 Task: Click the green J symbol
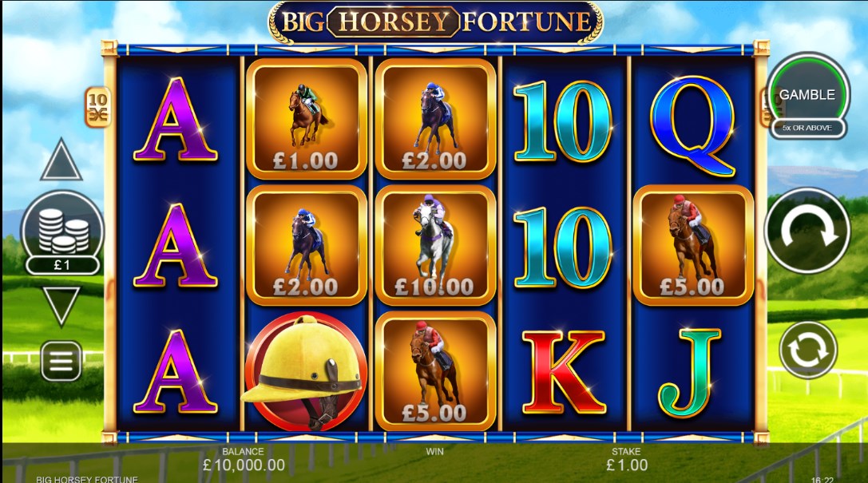(690, 372)
